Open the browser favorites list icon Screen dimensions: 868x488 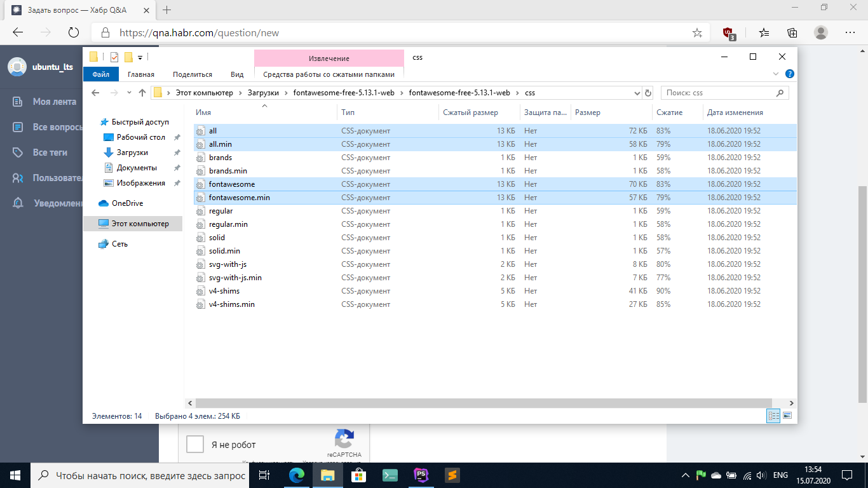pyautogui.click(x=764, y=32)
